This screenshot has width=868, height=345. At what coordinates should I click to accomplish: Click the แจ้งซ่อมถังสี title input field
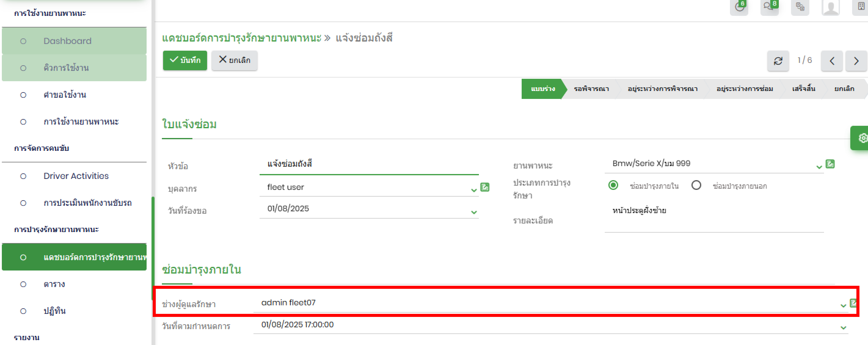pos(369,164)
